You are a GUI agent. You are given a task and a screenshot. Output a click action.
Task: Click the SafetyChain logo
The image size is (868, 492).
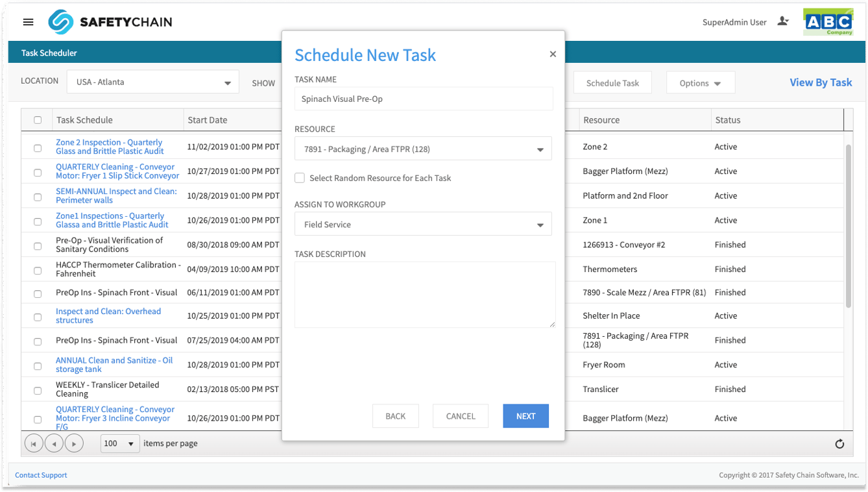[x=110, y=22]
